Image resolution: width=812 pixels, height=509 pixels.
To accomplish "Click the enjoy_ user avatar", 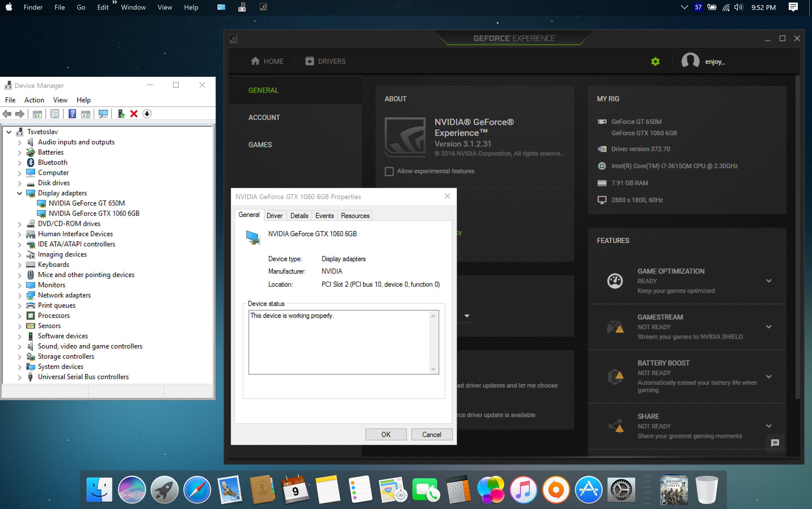I will (x=690, y=61).
